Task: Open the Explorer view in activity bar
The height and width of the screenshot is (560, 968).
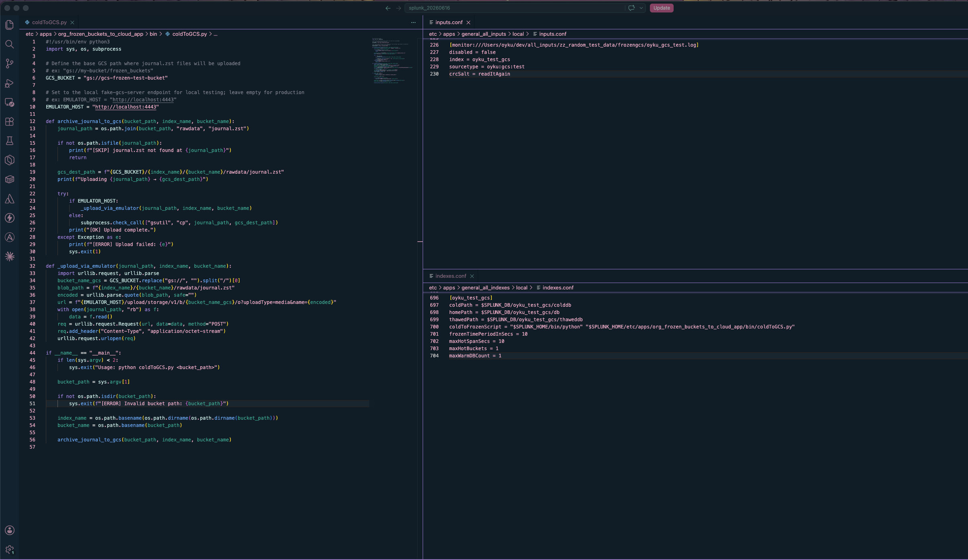Action: pos(10,25)
